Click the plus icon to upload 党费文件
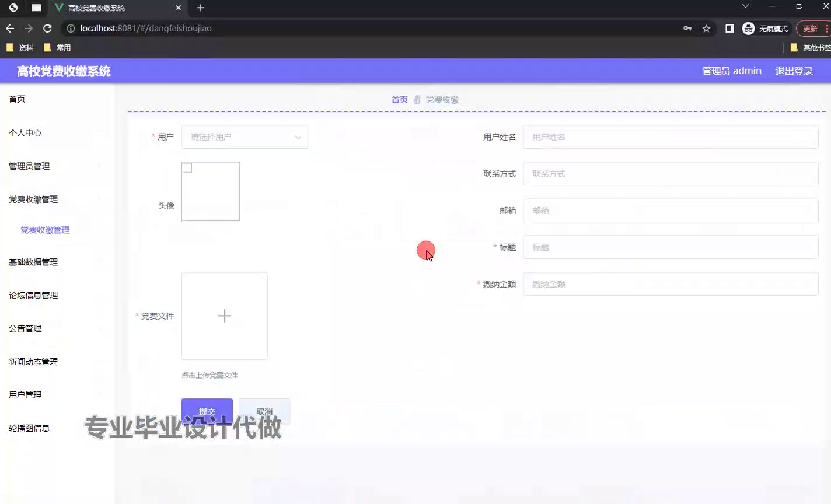The width and height of the screenshot is (831, 504). 225,316
